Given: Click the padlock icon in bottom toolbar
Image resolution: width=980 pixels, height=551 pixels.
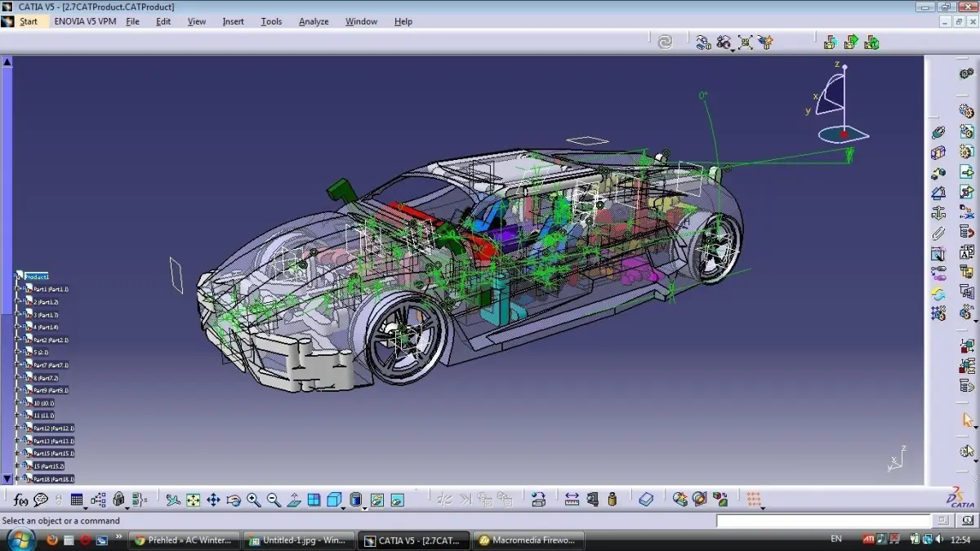Looking at the screenshot, I should pyautogui.click(x=119, y=500).
